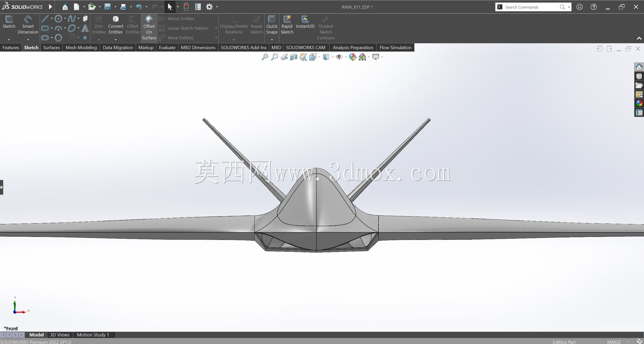Viewport: 644px width, 344px height.
Task: Click the left panel expand handle
Action: point(2,187)
